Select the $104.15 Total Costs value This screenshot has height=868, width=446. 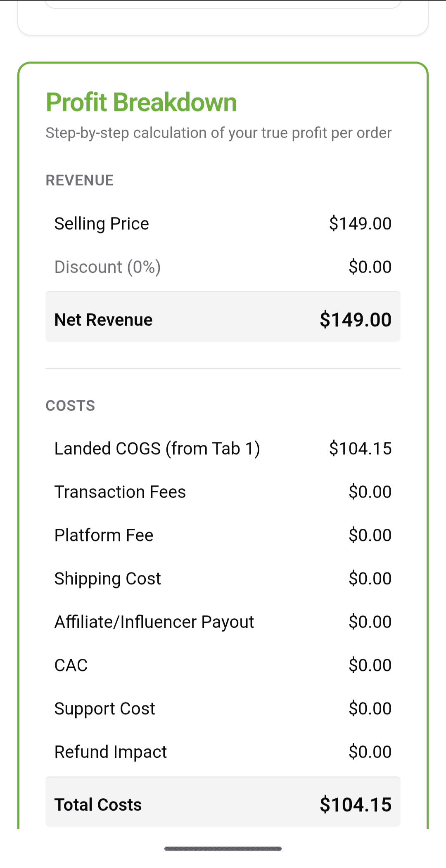point(356,804)
